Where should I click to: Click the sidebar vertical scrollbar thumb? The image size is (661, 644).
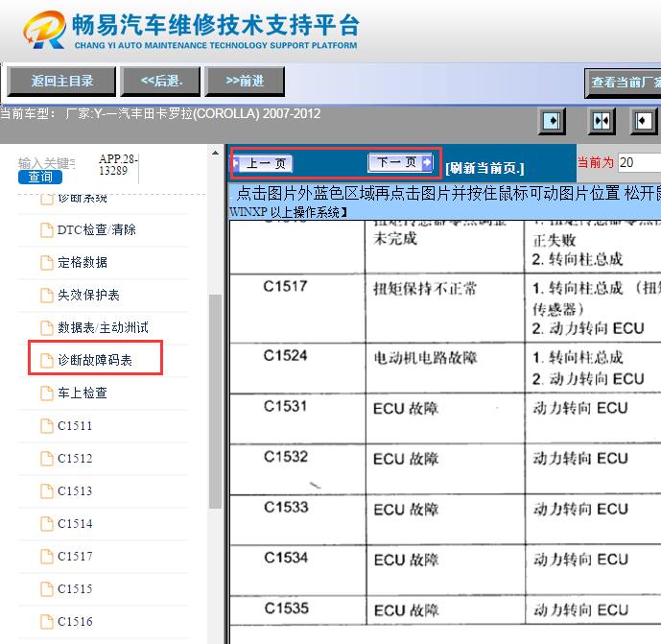(216, 401)
